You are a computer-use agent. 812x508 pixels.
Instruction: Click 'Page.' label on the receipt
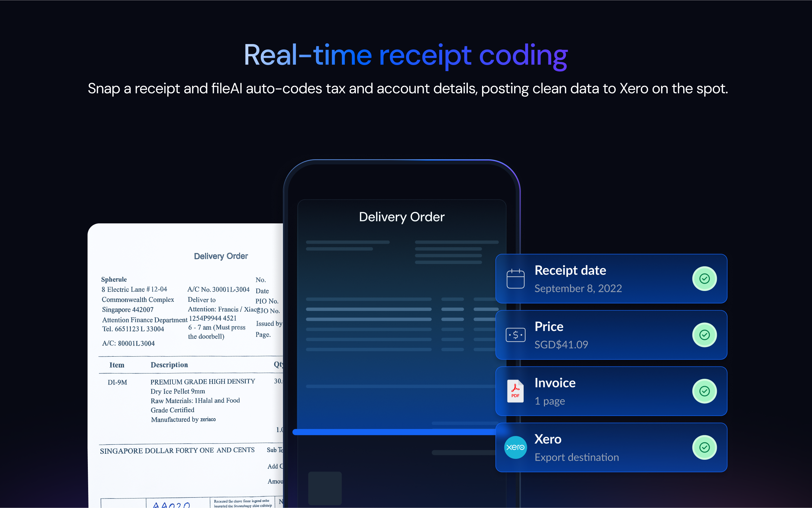pos(263,335)
